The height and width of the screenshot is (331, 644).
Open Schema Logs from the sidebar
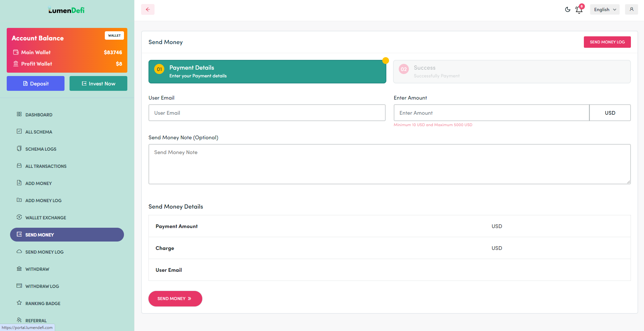point(41,149)
